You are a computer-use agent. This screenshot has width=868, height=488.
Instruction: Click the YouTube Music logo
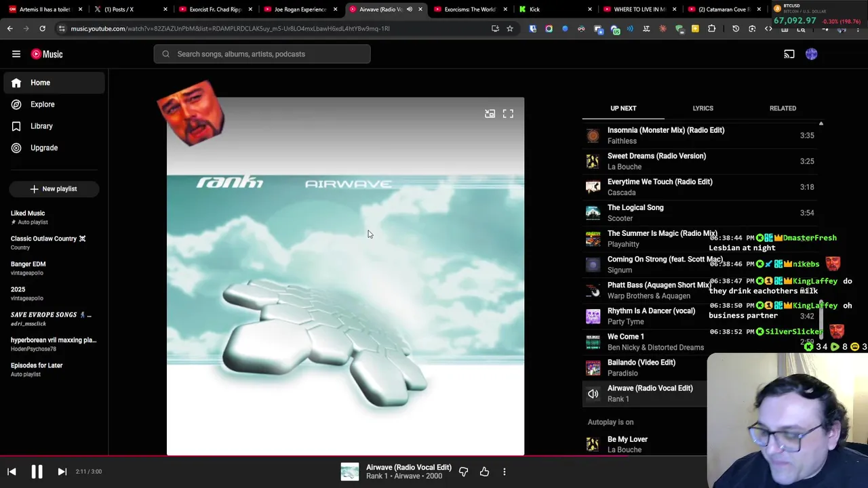pos(47,54)
